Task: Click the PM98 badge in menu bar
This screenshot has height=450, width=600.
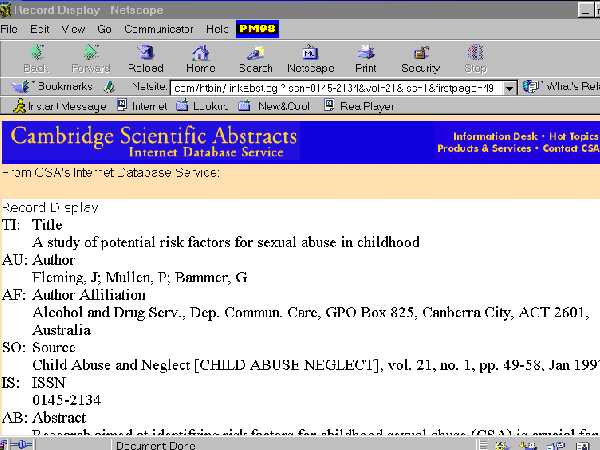Action: click(x=257, y=29)
